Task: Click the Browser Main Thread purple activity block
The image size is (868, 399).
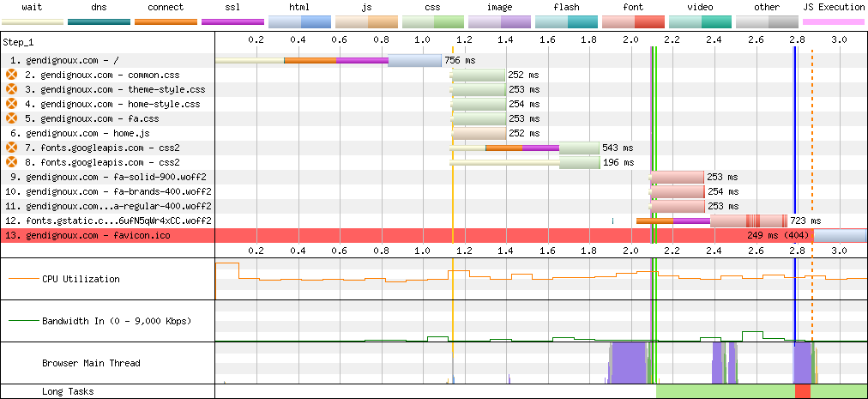Action: point(627,361)
